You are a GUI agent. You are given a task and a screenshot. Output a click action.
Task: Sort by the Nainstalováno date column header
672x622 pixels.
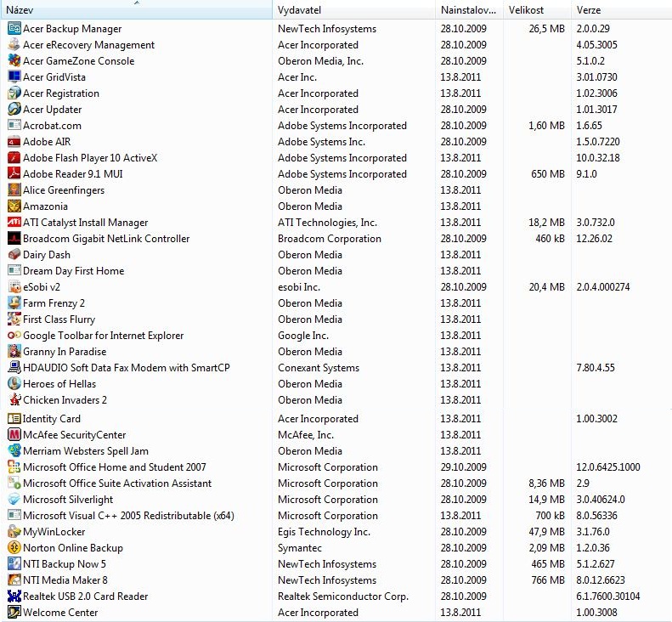click(469, 9)
